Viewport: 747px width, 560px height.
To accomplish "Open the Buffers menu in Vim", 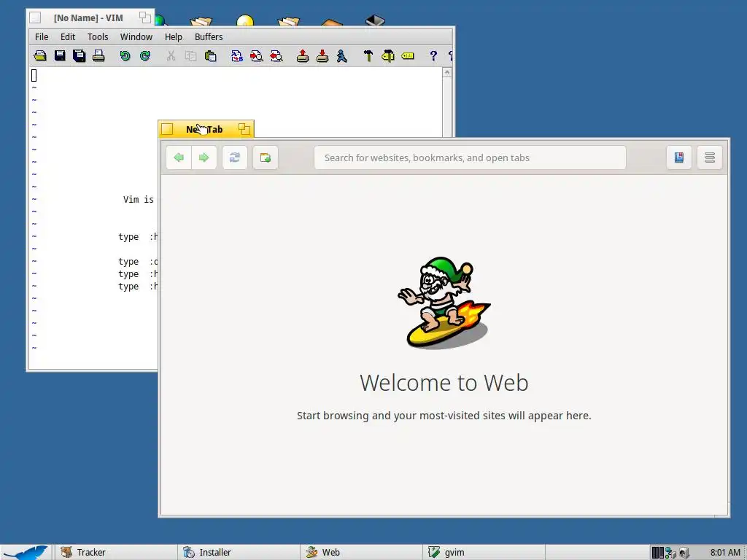I will pyautogui.click(x=209, y=36).
